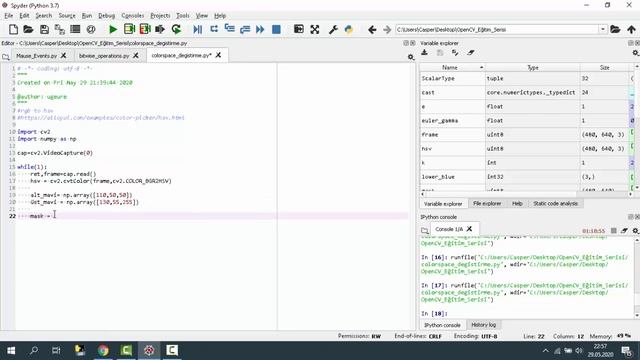Run file with the green play button
This screenshot has height=360, width=640.
pyautogui.click(x=113, y=29)
